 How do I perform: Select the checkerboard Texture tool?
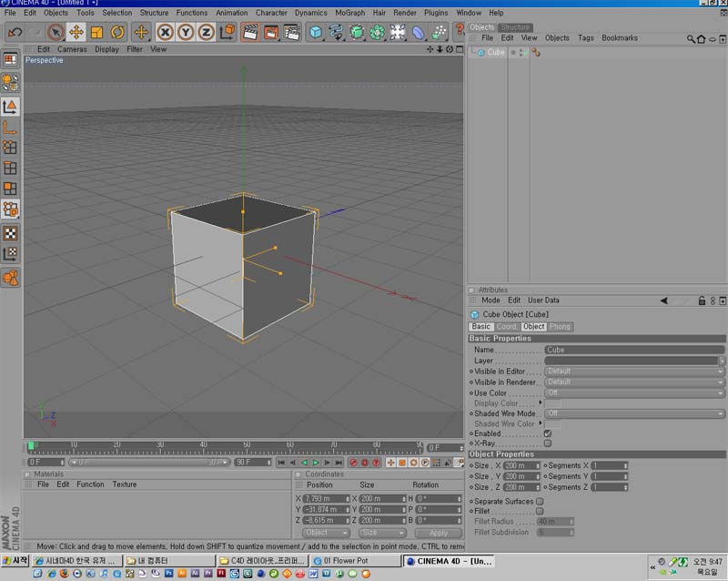coord(10,233)
